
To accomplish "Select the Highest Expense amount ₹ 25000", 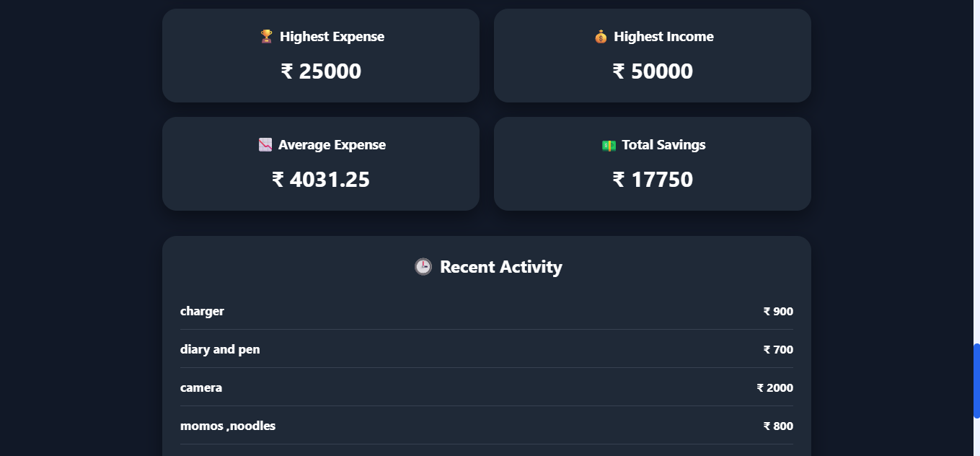I will click(321, 71).
